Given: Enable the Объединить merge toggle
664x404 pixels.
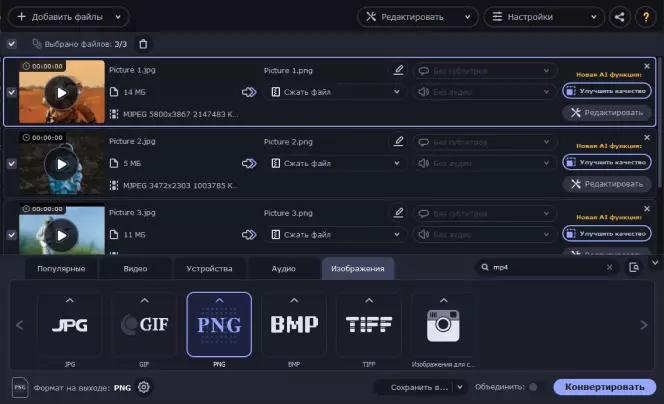Looking at the screenshot, I should coord(534,387).
